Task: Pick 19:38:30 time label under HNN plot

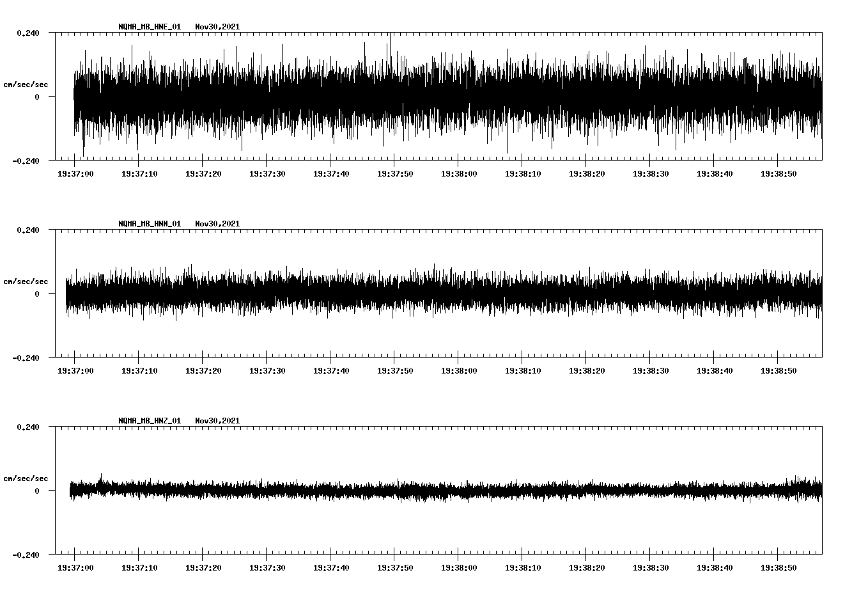Action: [x=651, y=371]
